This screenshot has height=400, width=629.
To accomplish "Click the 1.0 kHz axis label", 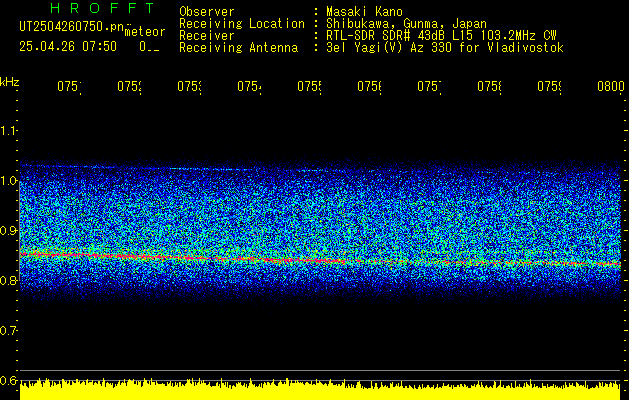I will (8, 181).
